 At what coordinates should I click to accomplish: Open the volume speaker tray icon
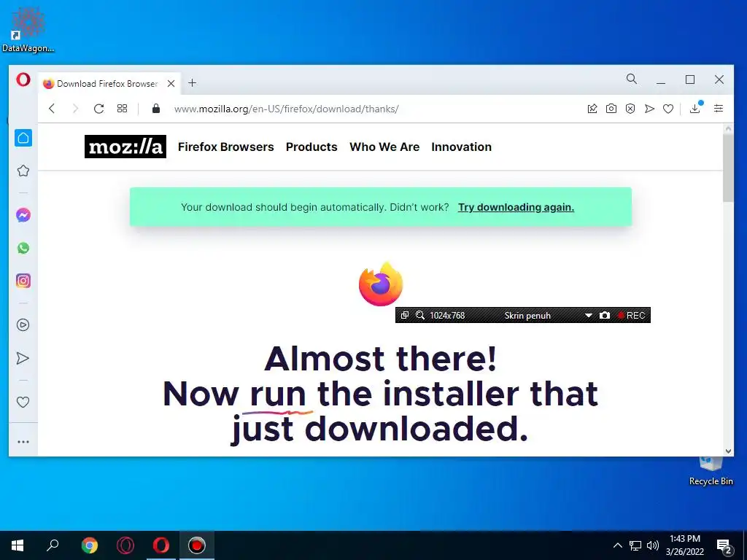(653, 545)
